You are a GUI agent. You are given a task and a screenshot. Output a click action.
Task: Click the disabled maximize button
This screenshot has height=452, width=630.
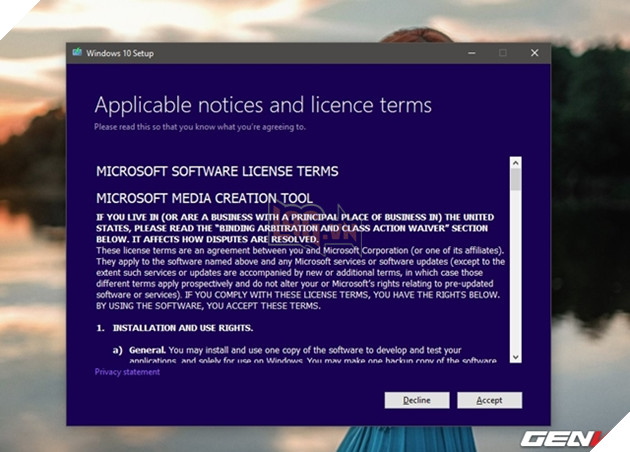pos(503,53)
